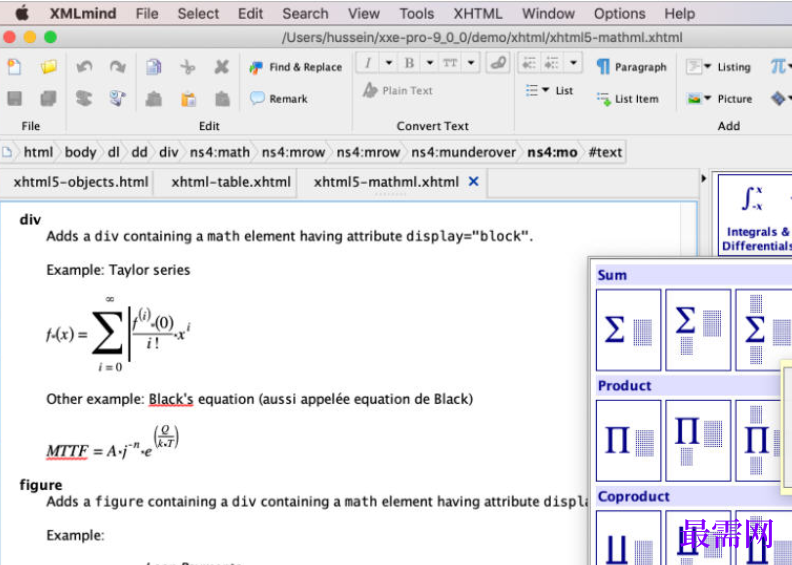Viewport: 792px width, 565px height.
Task: Open the dropdown arrow beside Italic
Action: pos(389,63)
